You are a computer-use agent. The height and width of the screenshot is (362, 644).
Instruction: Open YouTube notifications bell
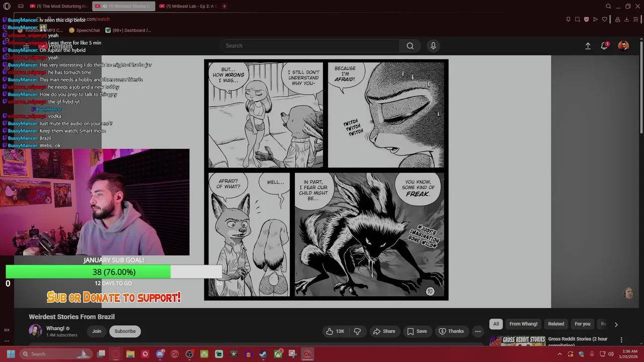tap(604, 46)
